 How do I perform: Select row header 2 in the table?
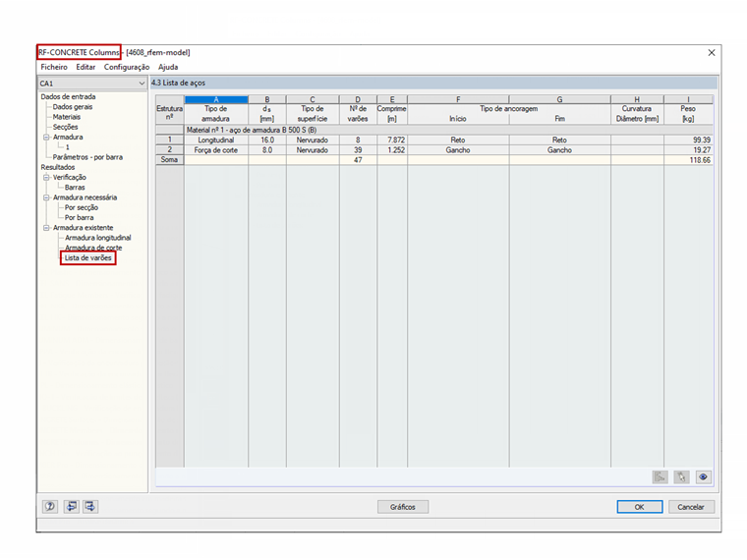pos(170,150)
